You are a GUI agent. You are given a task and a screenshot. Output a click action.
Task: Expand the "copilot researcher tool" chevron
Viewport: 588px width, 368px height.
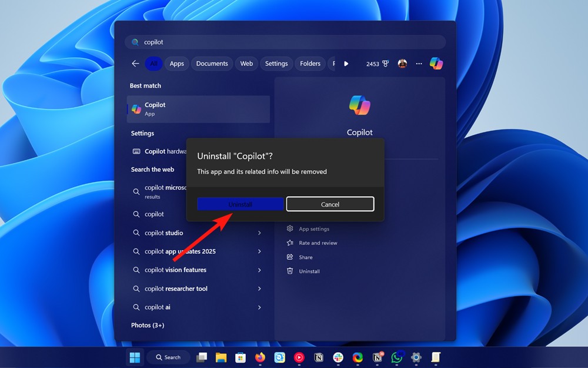(x=259, y=289)
